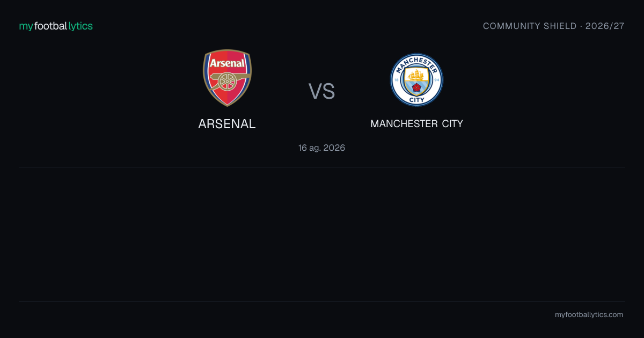This screenshot has height=338, width=644.
Task: Click the VS text between the teams
Action: [321, 91]
